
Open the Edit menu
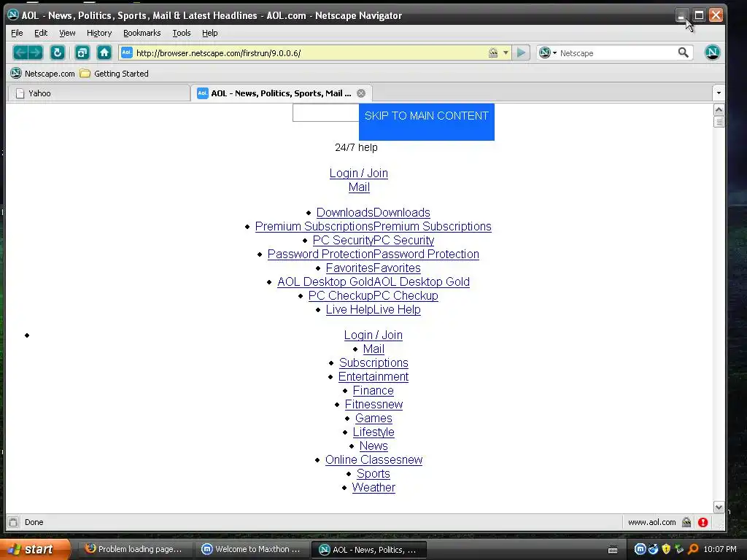tap(41, 33)
